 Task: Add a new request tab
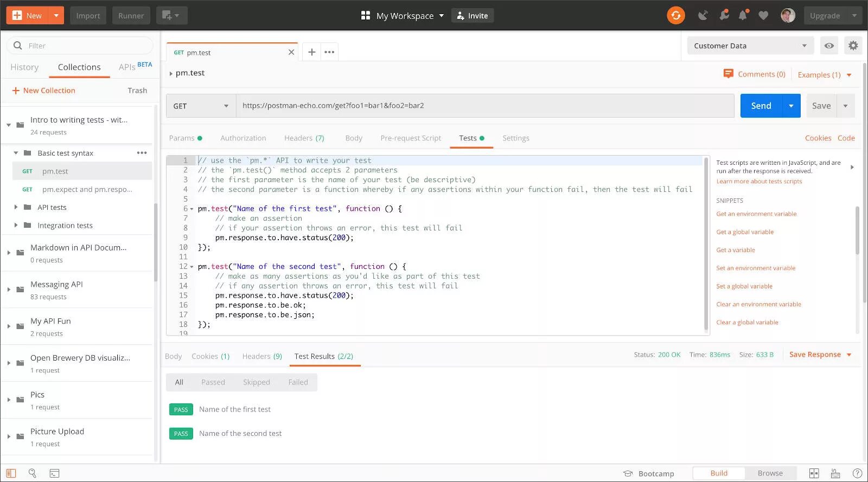[x=311, y=52]
